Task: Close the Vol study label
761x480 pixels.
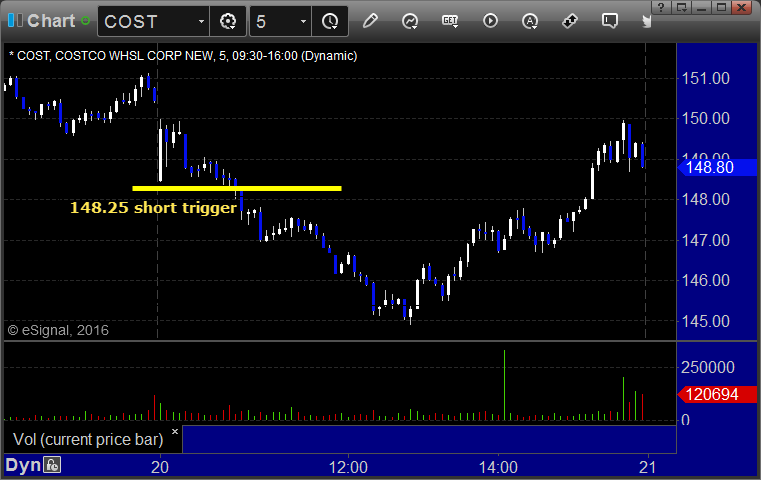Action: click(175, 431)
